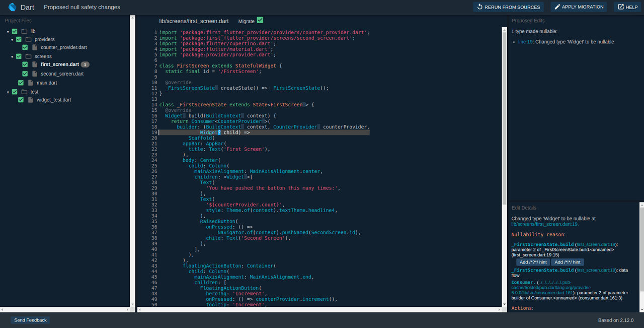Collapse the screens folder arrow
The width and height of the screenshot is (644, 328).
coord(13,57)
